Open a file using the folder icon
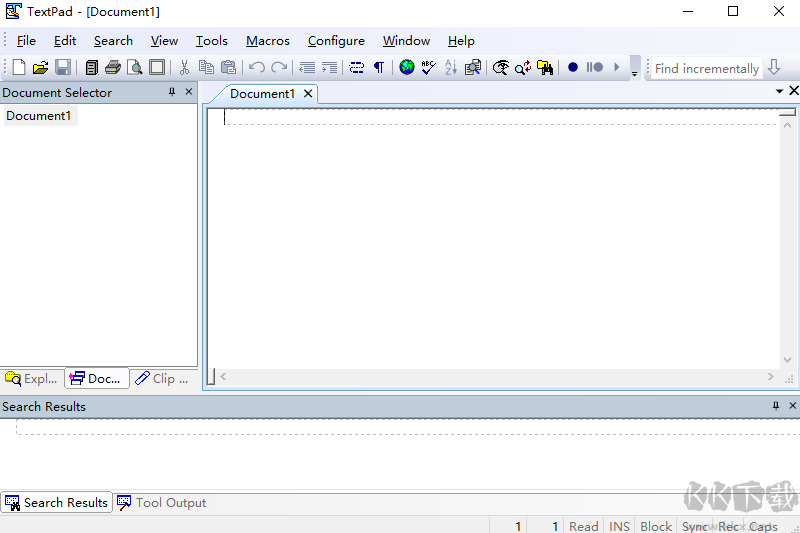This screenshot has height=533, width=800. pos(40,67)
